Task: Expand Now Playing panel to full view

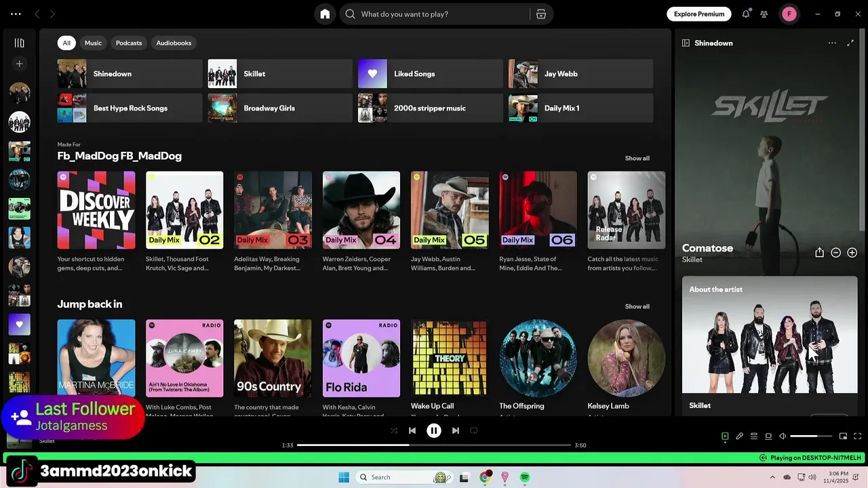Action: click(x=850, y=43)
